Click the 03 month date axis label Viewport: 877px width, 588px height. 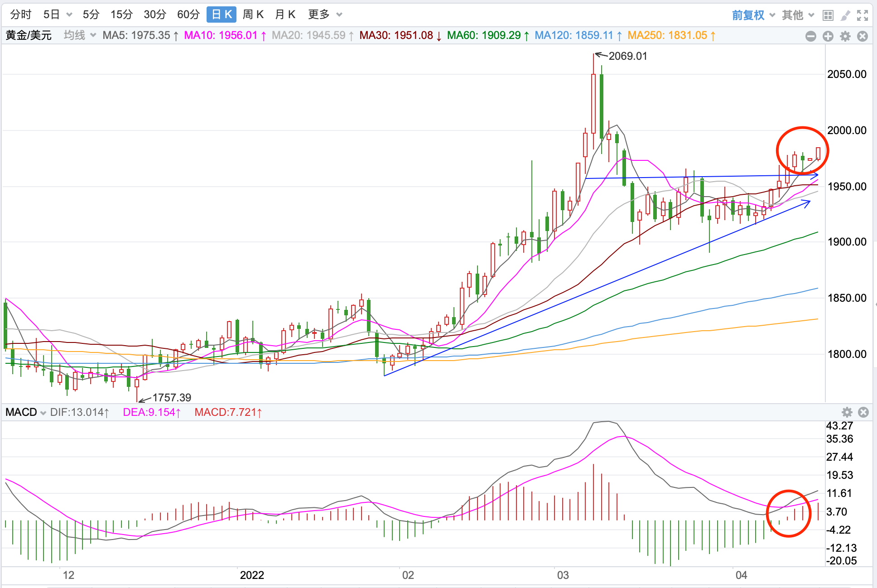563,575
